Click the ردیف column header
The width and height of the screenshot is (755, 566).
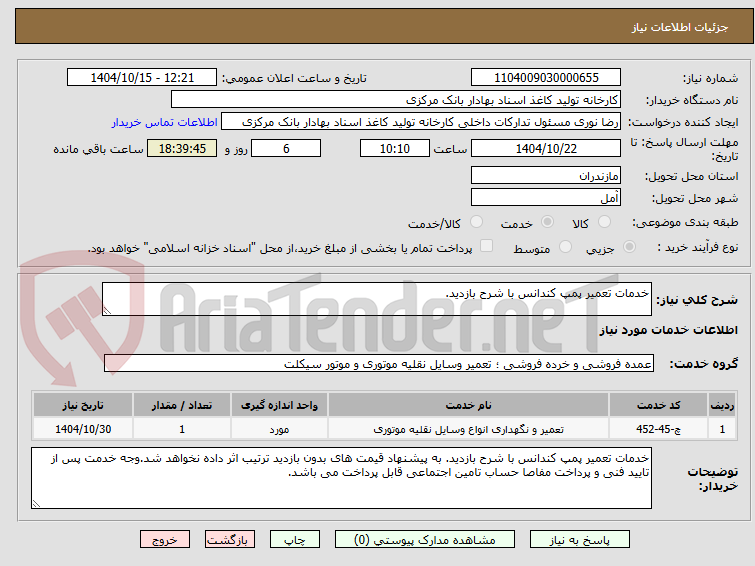point(722,405)
